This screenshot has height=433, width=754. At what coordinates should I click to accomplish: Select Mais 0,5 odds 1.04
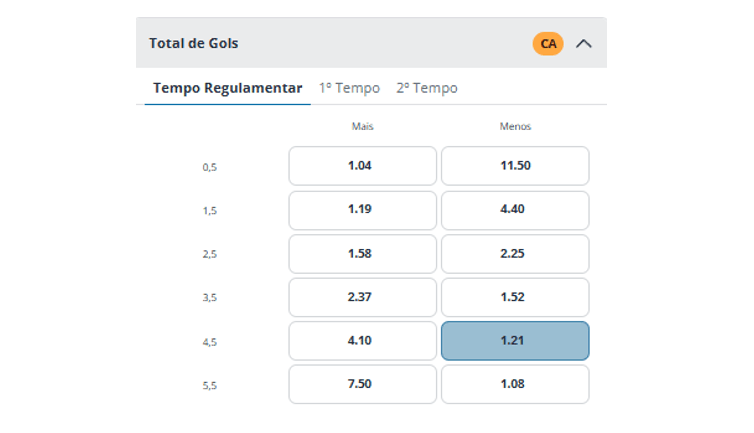362,166
